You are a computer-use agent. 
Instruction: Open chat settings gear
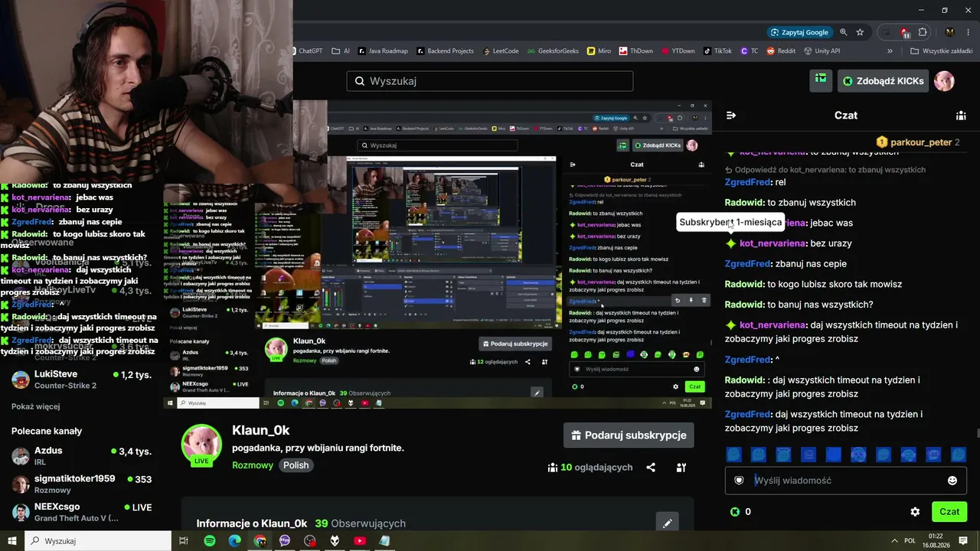(x=915, y=512)
